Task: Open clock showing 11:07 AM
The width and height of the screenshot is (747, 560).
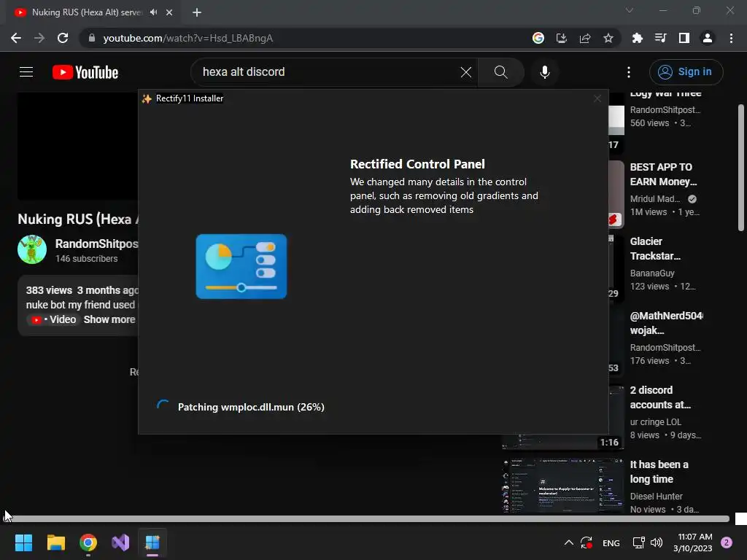Action: pos(693,542)
